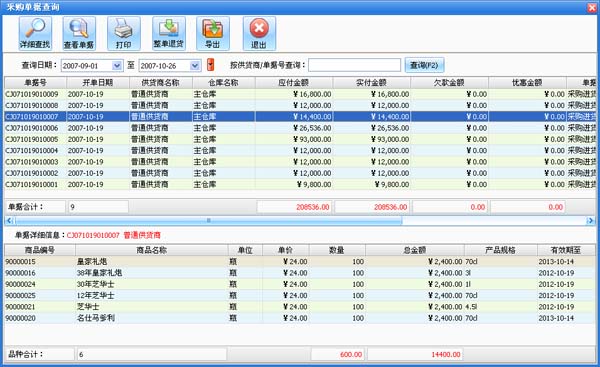Viewport: 600px width, 367px height.
Task: Select product row 90000016 38年皇家礼炮
Action: 300,273
